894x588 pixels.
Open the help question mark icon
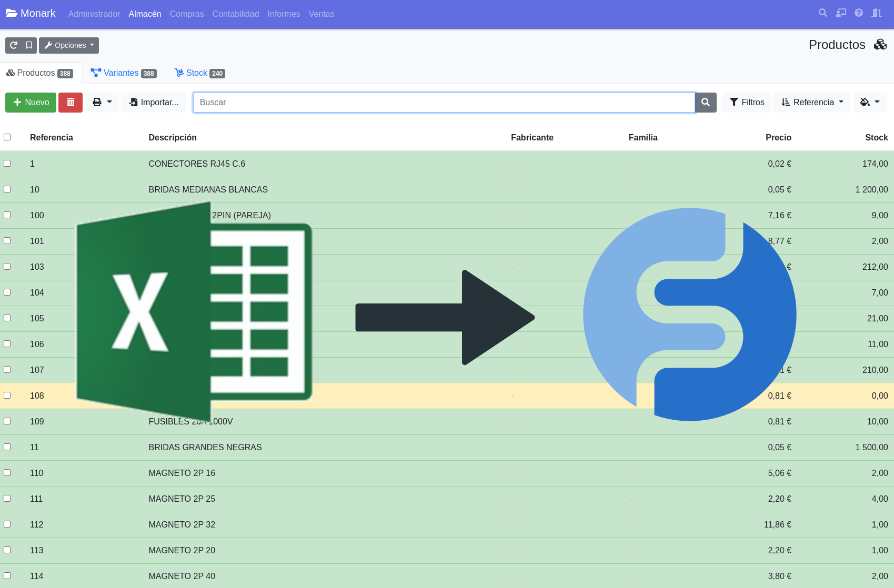pos(859,13)
